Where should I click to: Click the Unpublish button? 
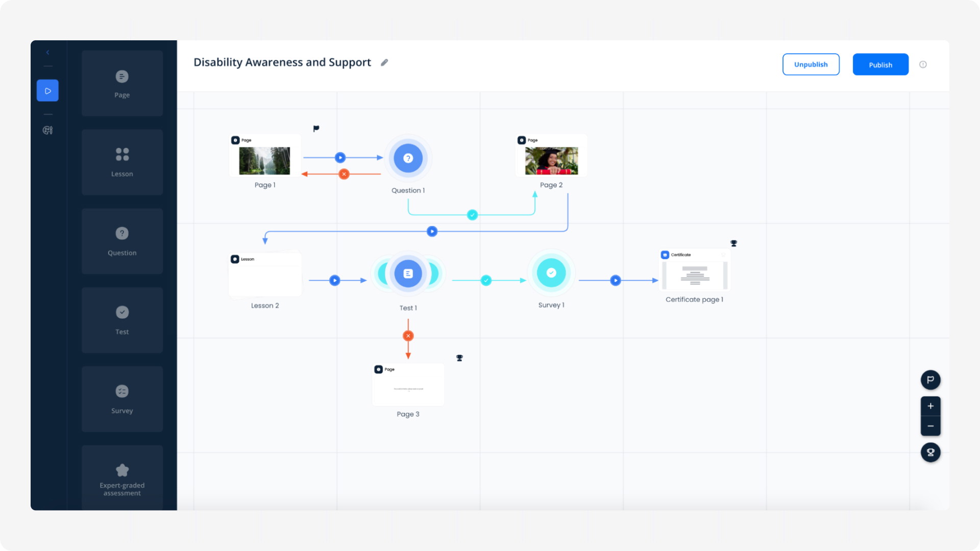(x=811, y=64)
